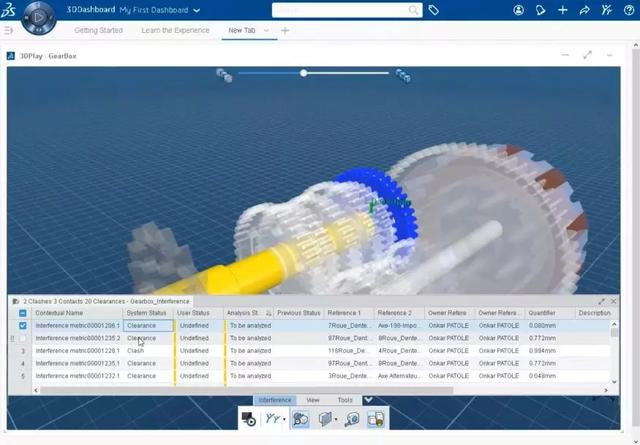Click the play simulation icon in bottom toolbar
This screenshot has width=640, height=445.
tap(249, 419)
